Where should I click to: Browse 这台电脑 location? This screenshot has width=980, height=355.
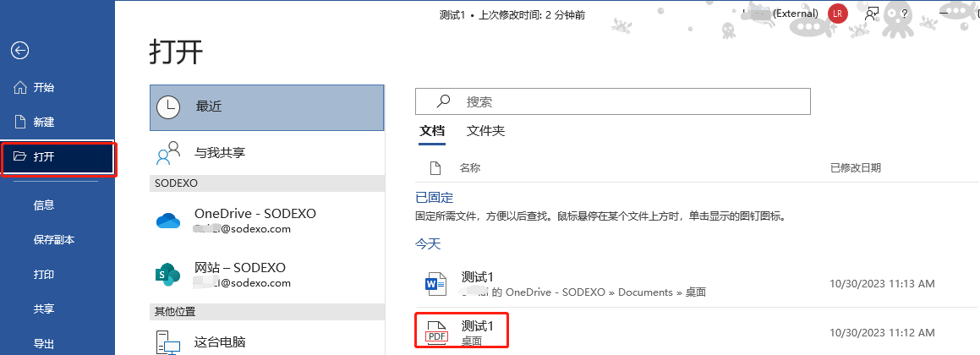click(267, 341)
